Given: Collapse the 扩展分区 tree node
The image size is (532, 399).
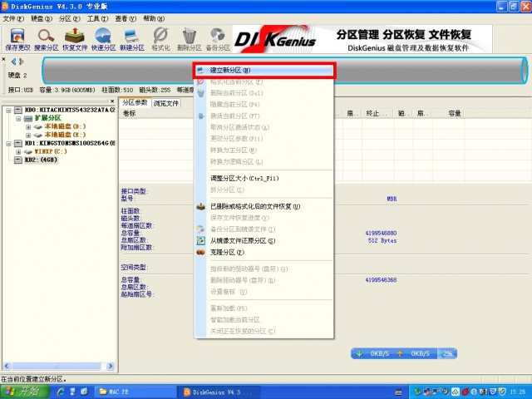Looking at the screenshot, I should [18, 119].
